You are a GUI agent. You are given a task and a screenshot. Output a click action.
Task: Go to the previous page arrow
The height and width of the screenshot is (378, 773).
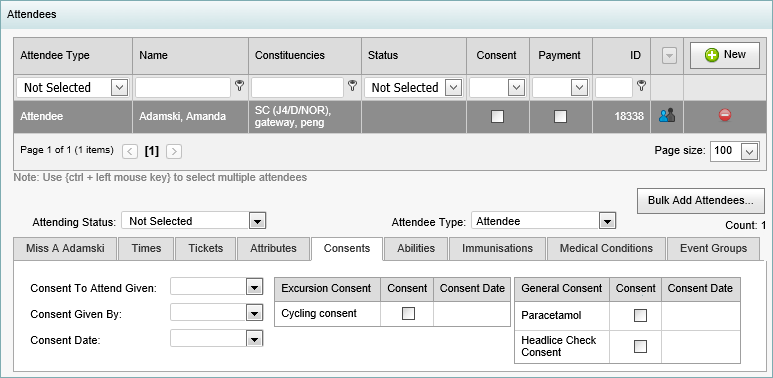tap(130, 151)
